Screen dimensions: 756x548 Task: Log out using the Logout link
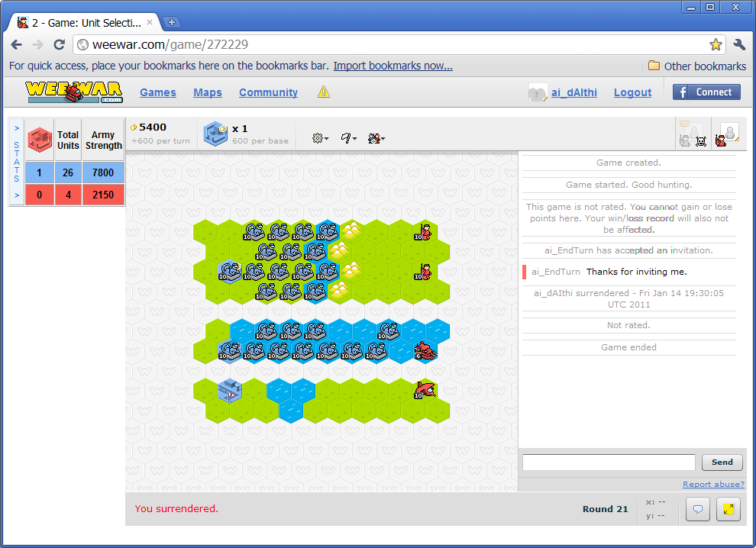point(632,92)
